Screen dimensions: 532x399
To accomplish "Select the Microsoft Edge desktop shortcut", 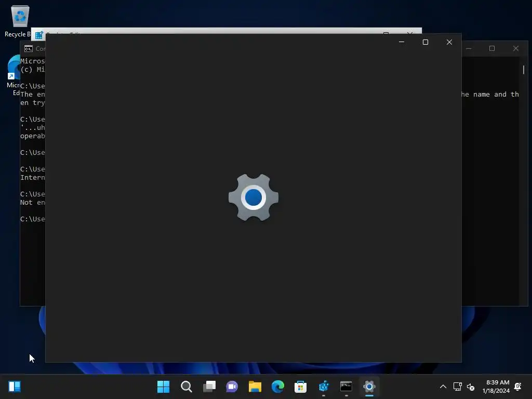I will pyautogui.click(x=14, y=75).
